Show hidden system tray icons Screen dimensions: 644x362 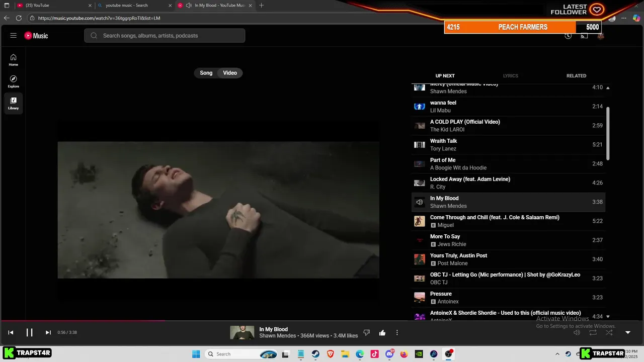pyautogui.click(x=557, y=354)
